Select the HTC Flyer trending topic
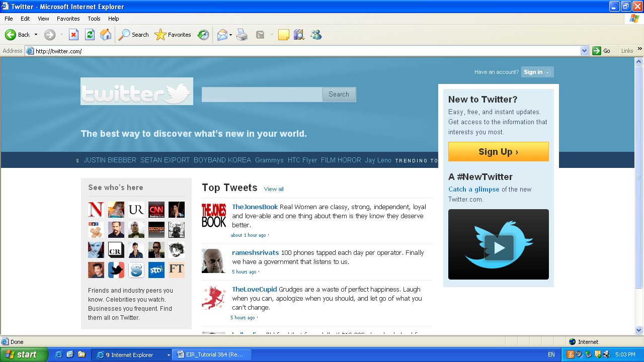The image size is (644, 362). tap(302, 160)
